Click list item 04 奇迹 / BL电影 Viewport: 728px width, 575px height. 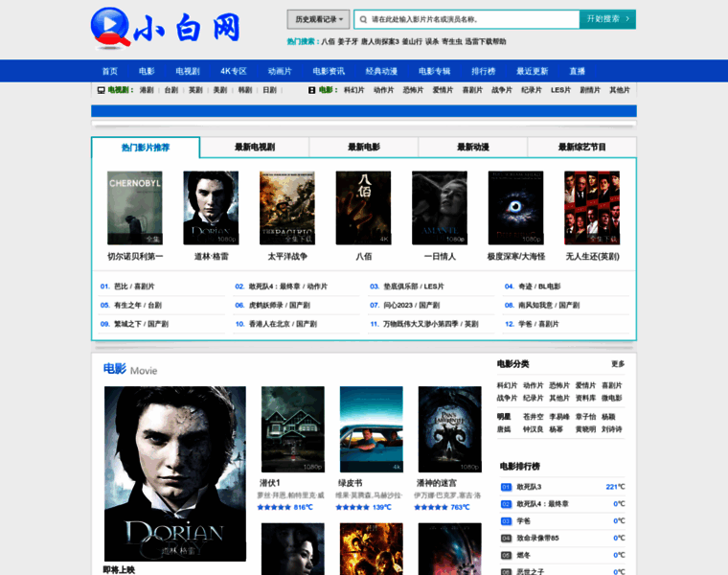(539, 287)
